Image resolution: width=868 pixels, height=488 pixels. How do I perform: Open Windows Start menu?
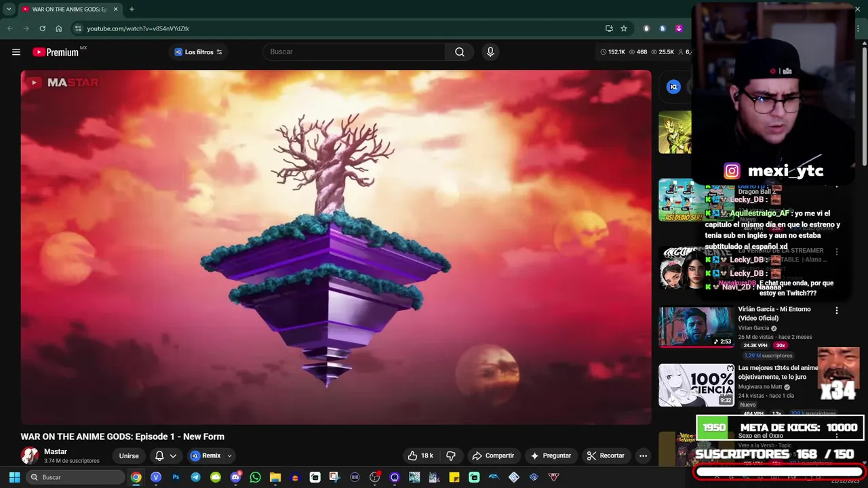(14, 477)
